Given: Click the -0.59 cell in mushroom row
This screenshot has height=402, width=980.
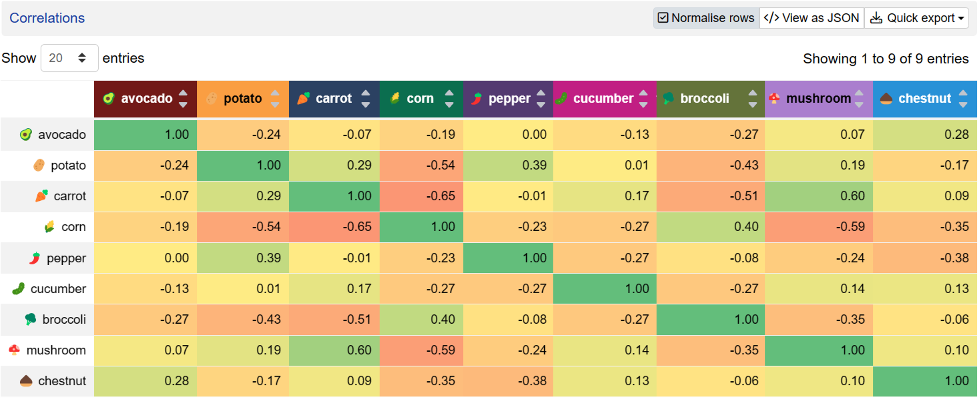Looking at the screenshot, I should pos(422,350).
